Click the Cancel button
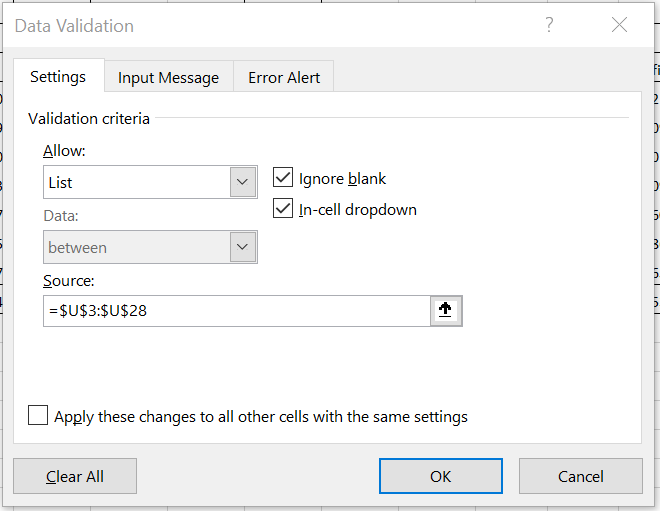 [x=580, y=477]
